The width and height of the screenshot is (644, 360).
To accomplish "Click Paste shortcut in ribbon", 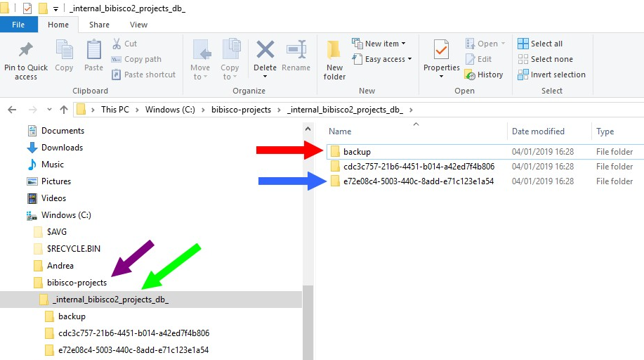I will tap(144, 75).
